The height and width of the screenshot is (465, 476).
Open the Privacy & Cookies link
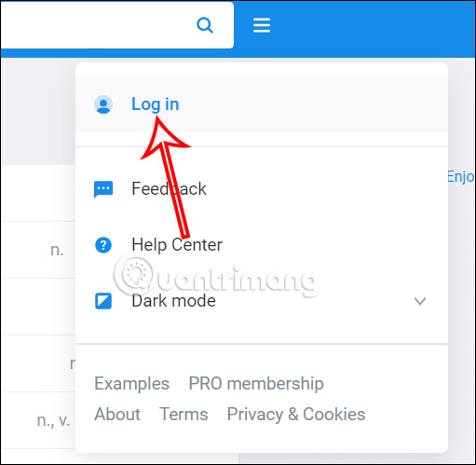pos(296,415)
